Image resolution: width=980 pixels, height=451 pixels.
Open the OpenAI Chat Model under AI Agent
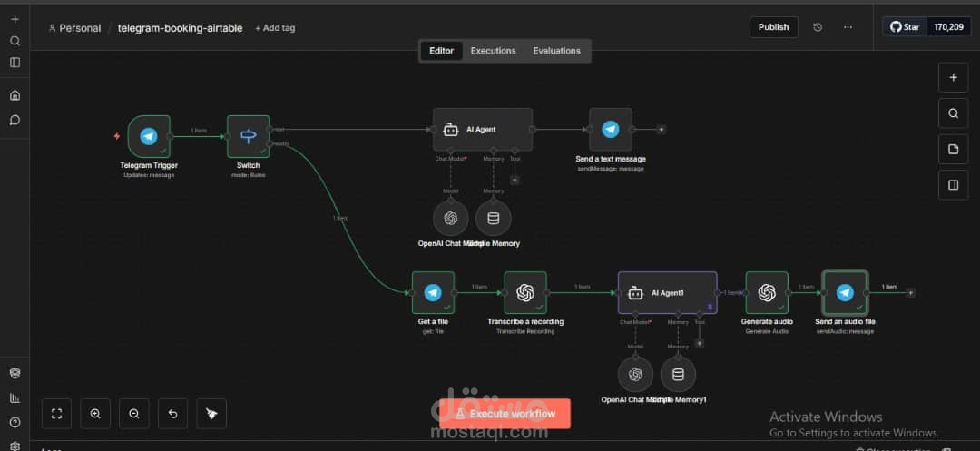tap(451, 219)
